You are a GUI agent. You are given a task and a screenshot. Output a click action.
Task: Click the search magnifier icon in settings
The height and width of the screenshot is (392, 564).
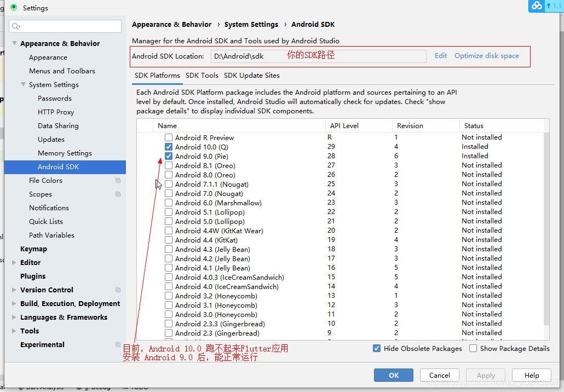pyautogui.click(x=16, y=26)
